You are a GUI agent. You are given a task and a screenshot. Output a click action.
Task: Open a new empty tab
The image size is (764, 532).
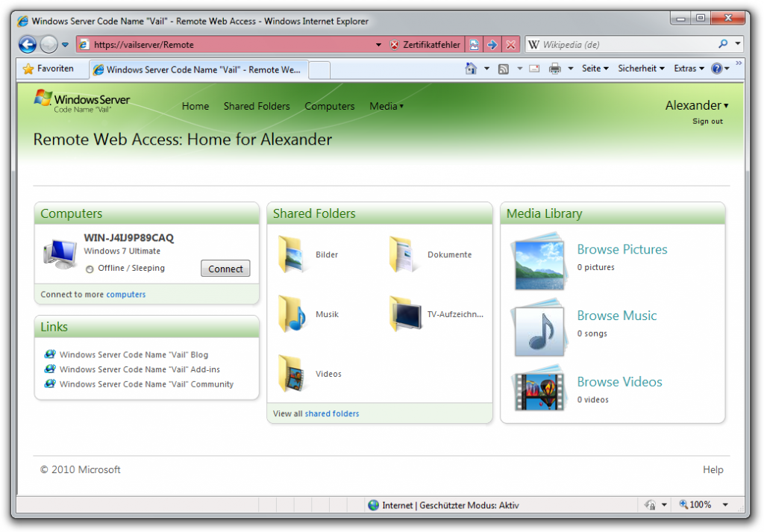pyautogui.click(x=319, y=69)
